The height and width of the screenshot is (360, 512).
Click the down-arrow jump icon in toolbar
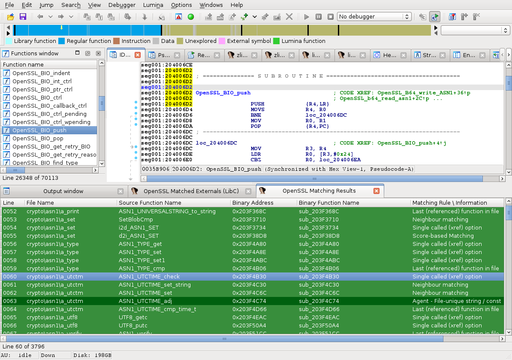point(144,17)
